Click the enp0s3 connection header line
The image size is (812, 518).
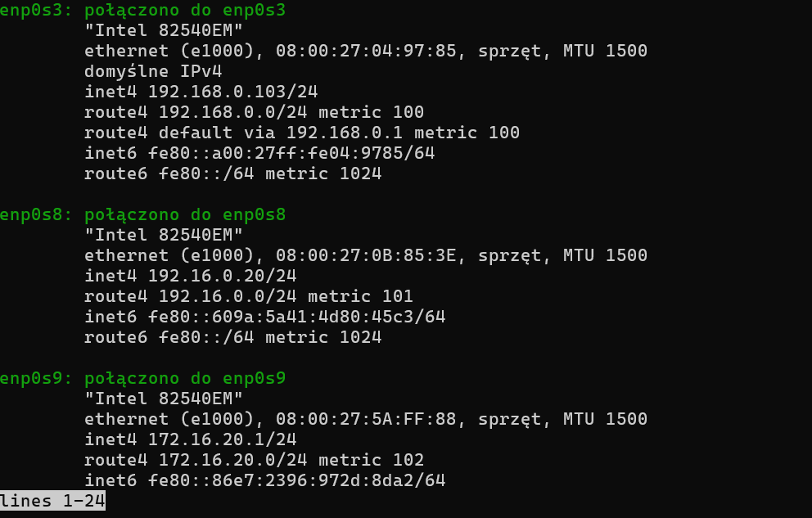coord(142,11)
